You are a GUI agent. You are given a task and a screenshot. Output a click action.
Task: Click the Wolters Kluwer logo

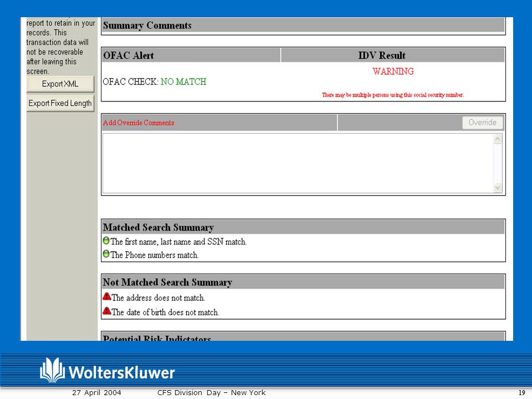(107, 371)
